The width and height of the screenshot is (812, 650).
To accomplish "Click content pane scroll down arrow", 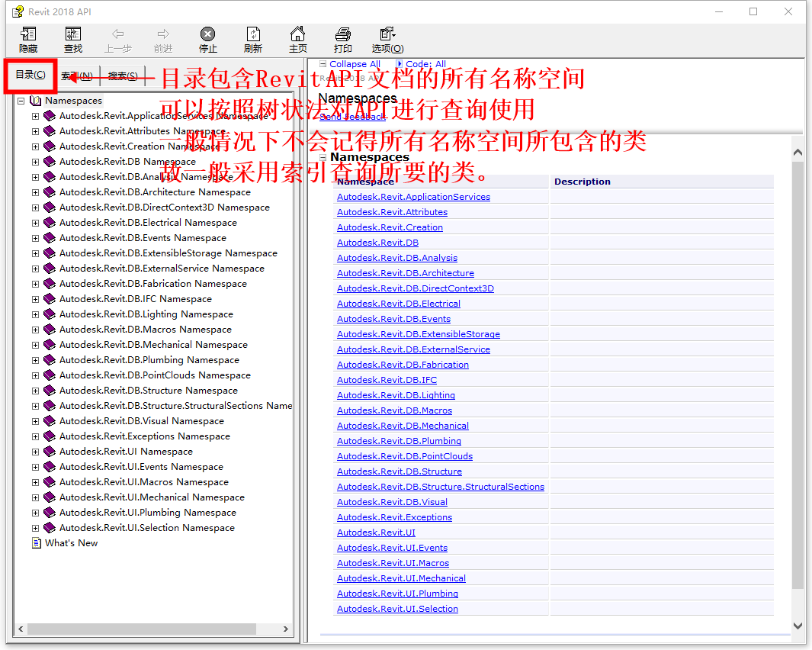I will (x=798, y=626).
